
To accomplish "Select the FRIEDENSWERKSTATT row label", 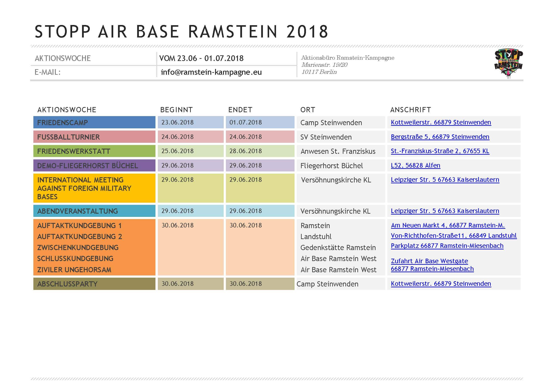I will (94, 151).
